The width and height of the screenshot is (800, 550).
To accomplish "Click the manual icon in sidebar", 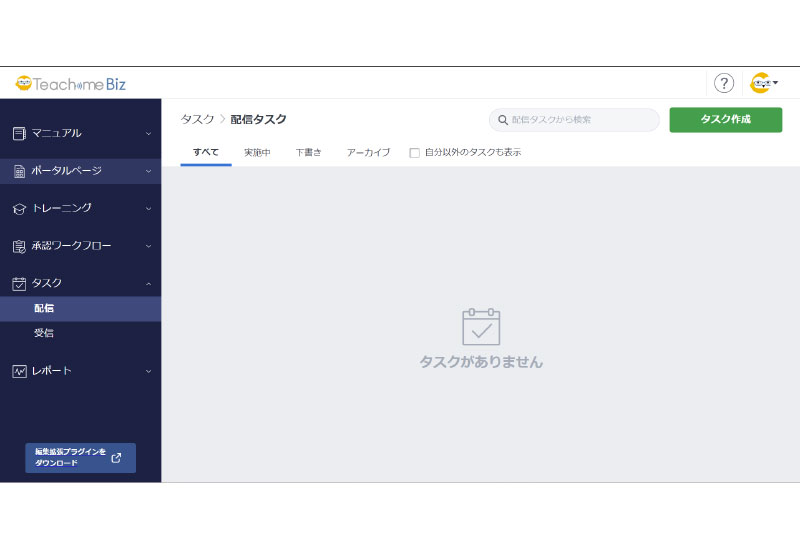I will click(19, 133).
